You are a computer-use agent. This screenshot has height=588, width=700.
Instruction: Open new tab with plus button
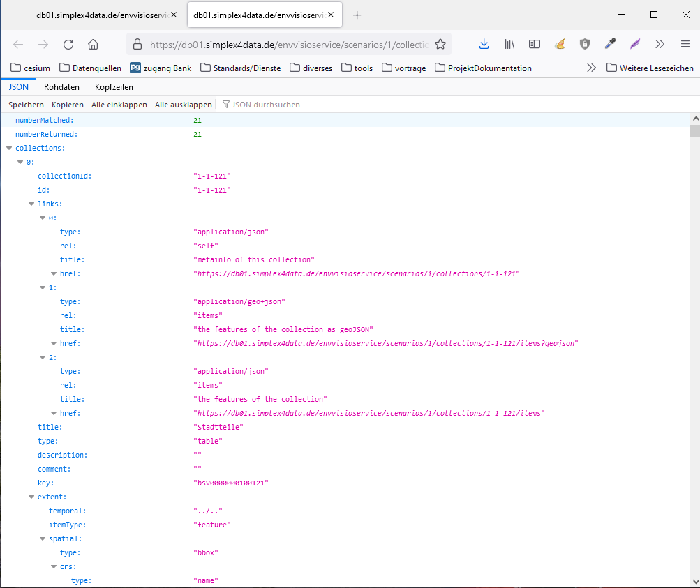pyautogui.click(x=357, y=15)
